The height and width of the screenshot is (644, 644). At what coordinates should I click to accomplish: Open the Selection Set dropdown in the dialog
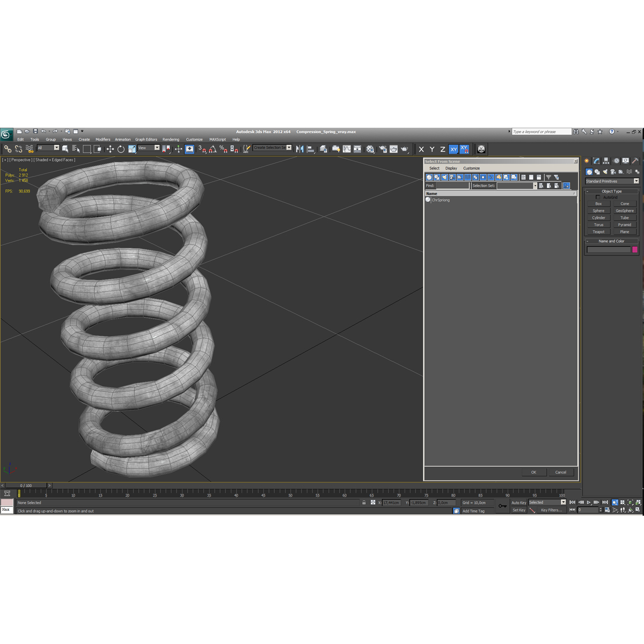pyautogui.click(x=535, y=185)
